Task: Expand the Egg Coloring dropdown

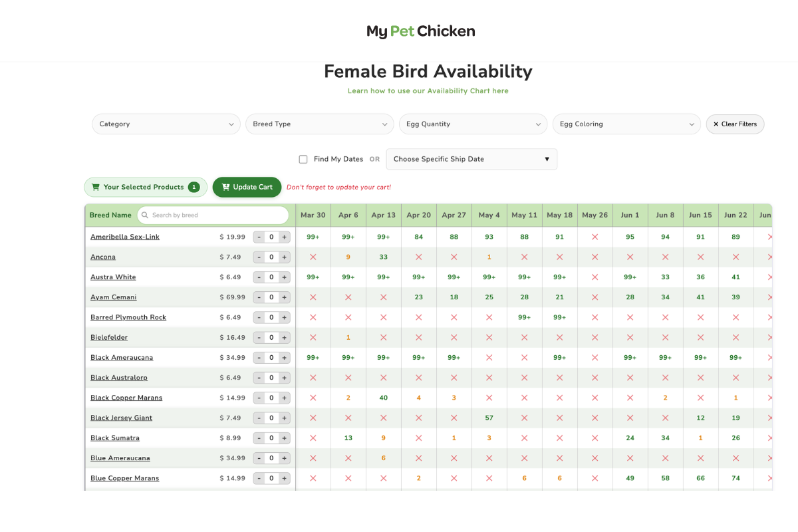Action: [626, 124]
